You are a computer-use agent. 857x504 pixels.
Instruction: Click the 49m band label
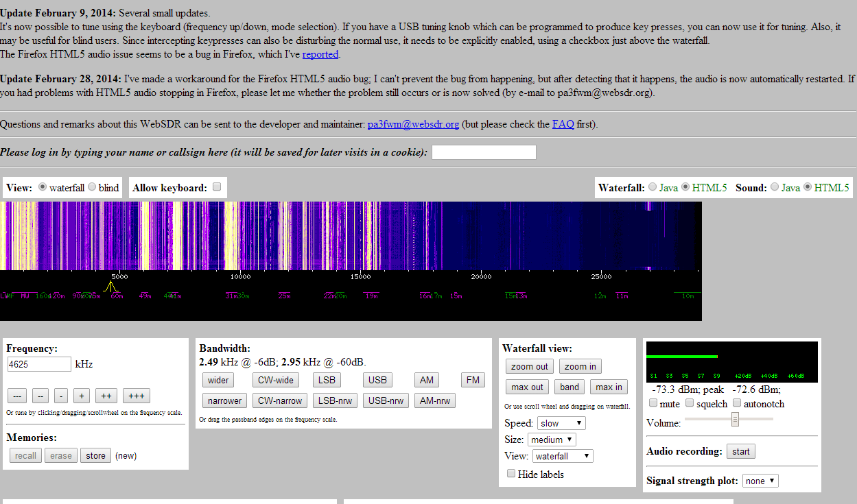145,296
